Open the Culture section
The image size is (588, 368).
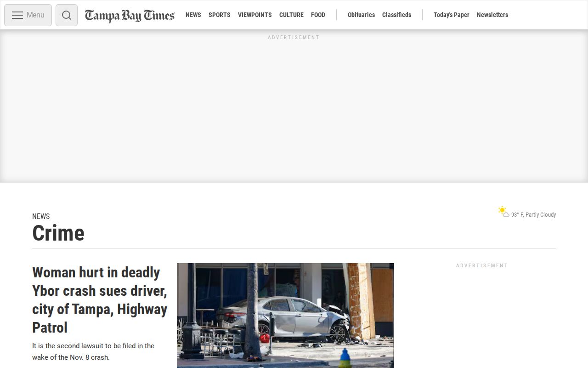[291, 15]
